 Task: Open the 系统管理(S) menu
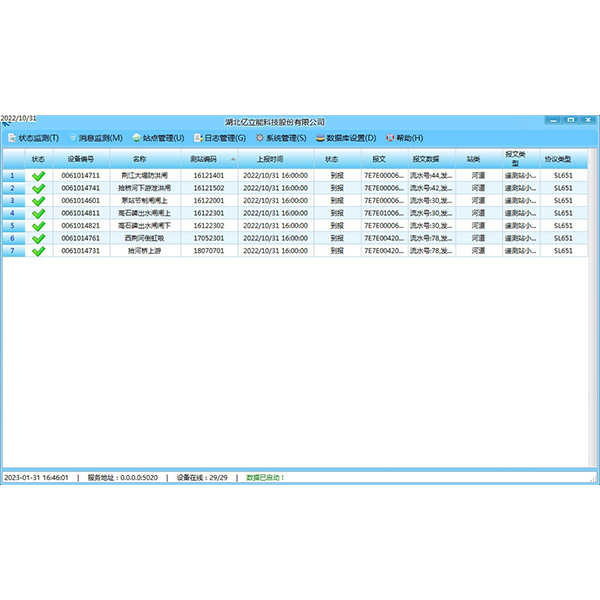coord(281,138)
